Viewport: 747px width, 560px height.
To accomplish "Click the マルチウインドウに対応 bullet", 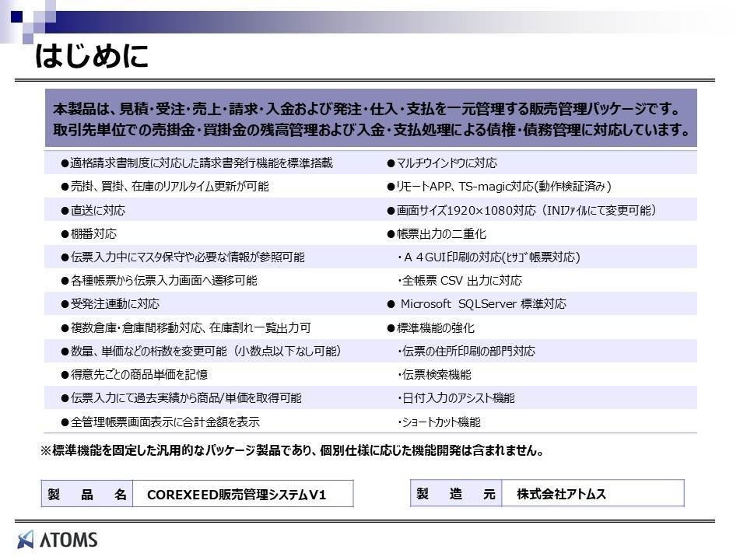I will click(441, 163).
